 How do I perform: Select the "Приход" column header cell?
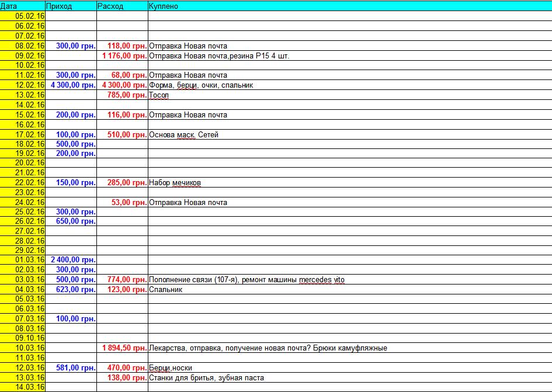70,6
